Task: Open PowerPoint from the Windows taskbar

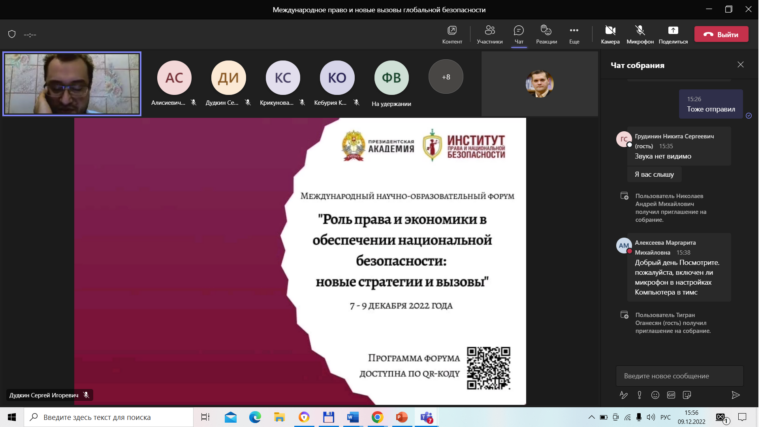Action: pyautogui.click(x=402, y=417)
